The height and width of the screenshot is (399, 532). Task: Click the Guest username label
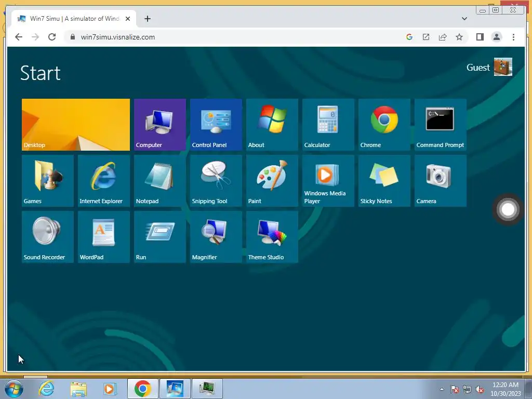(478, 68)
